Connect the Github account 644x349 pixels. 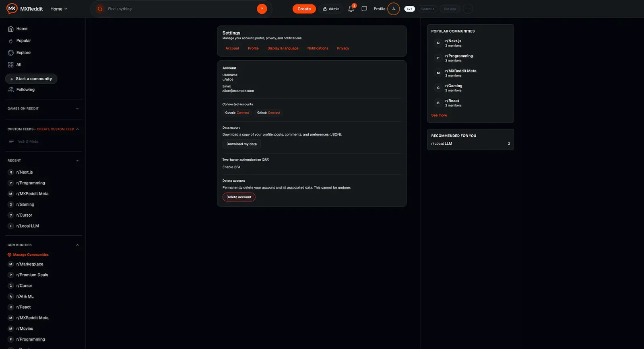tap(274, 113)
